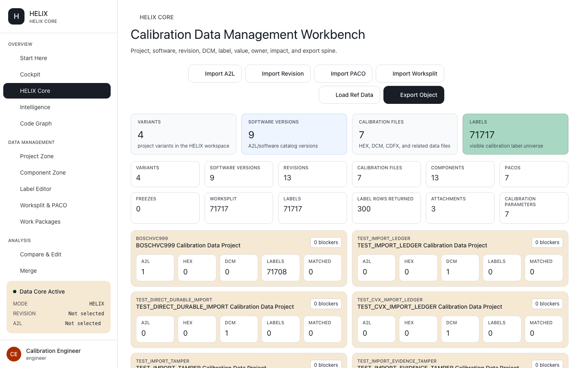Click the Revisions 13 stat tile
588x368 pixels.
(x=312, y=174)
